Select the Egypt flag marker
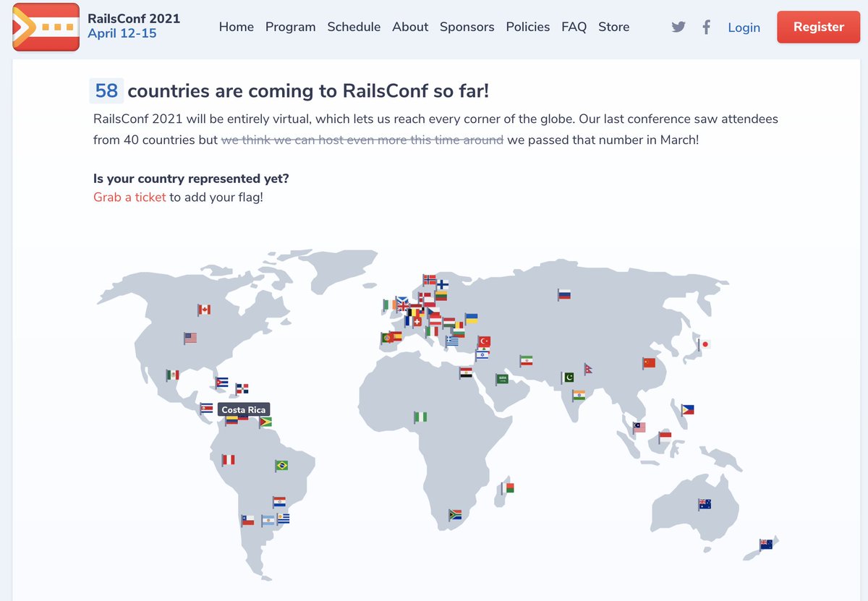The height and width of the screenshot is (601, 868). (x=467, y=373)
